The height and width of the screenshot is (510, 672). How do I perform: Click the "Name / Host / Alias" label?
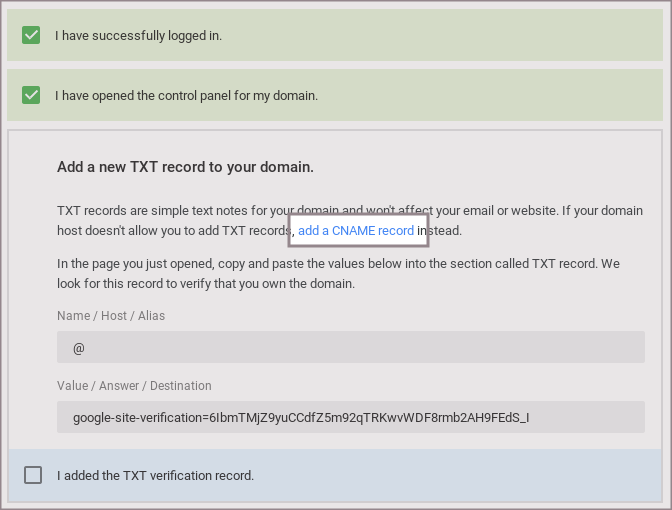pyautogui.click(x=111, y=316)
